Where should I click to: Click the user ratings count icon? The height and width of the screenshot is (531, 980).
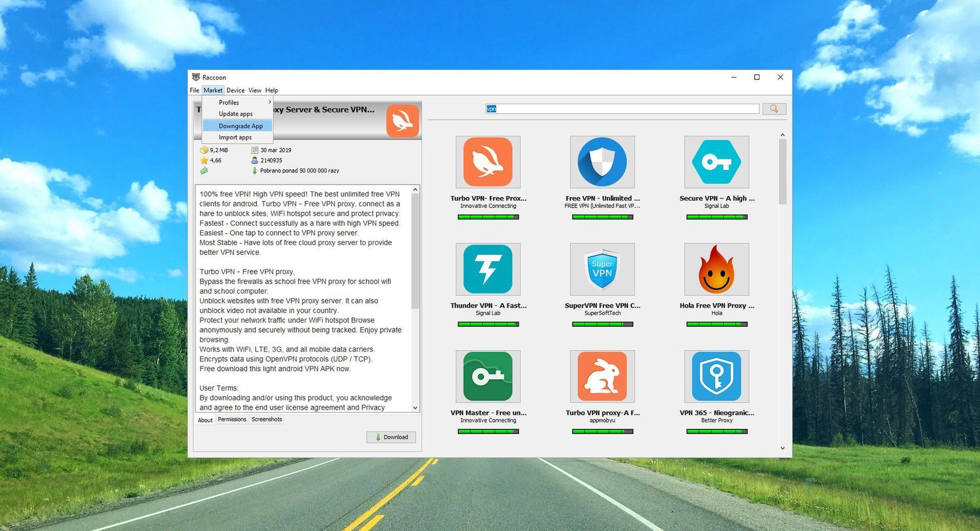255,161
